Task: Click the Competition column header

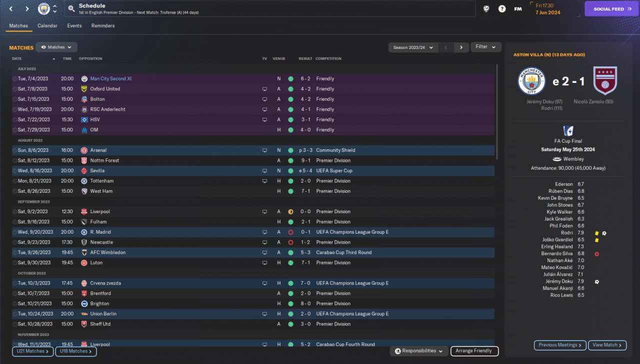Action: pos(328,58)
